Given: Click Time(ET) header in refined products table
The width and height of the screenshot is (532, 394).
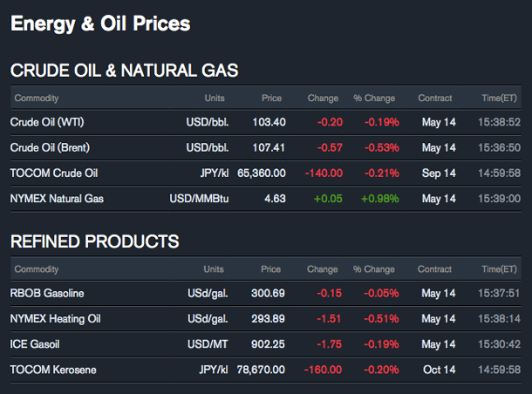Looking at the screenshot, I should [x=499, y=269].
